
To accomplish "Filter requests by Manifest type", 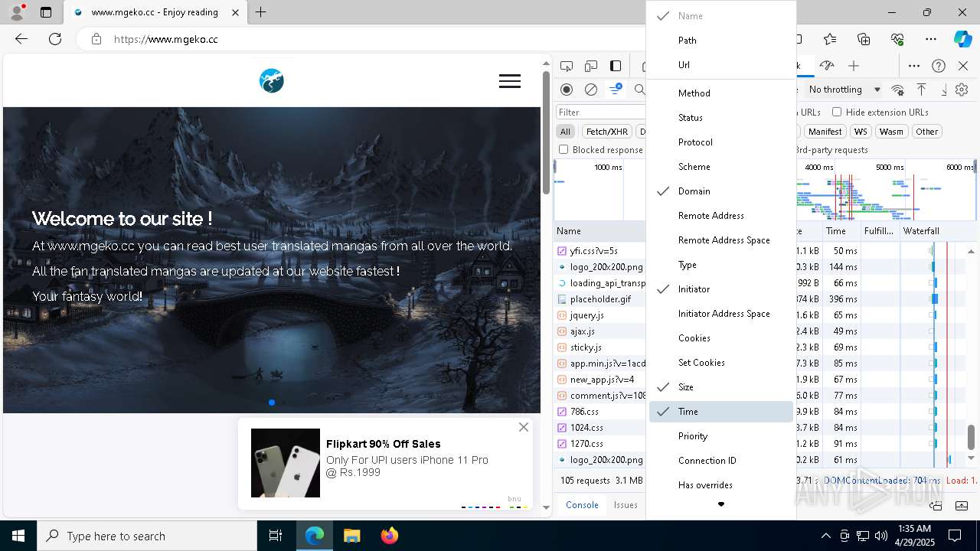I will pyautogui.click(x=825, y=132).
